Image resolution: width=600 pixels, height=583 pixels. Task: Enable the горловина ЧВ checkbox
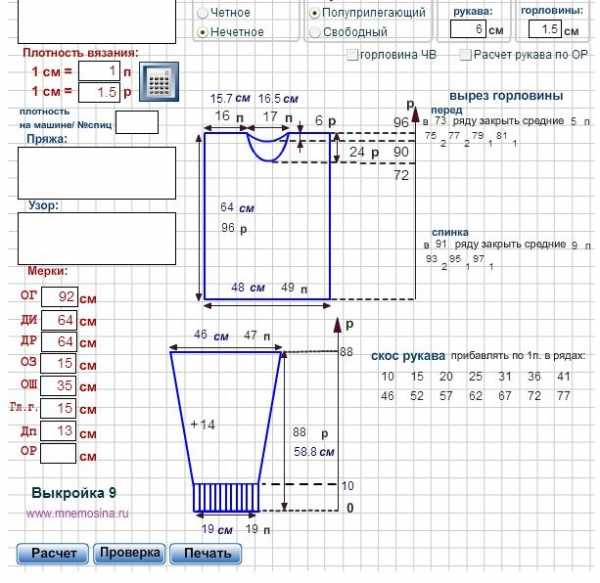coord(352,56)
